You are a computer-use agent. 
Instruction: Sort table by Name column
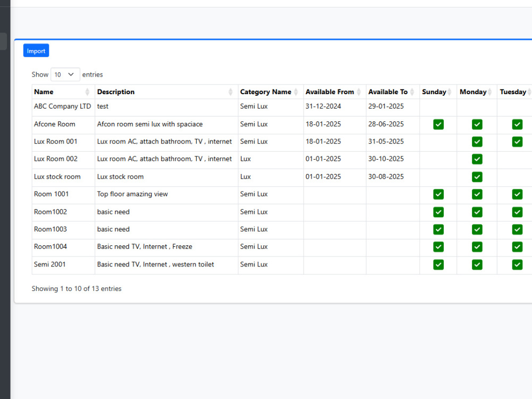pyautogui.click(x=63, y=92)
